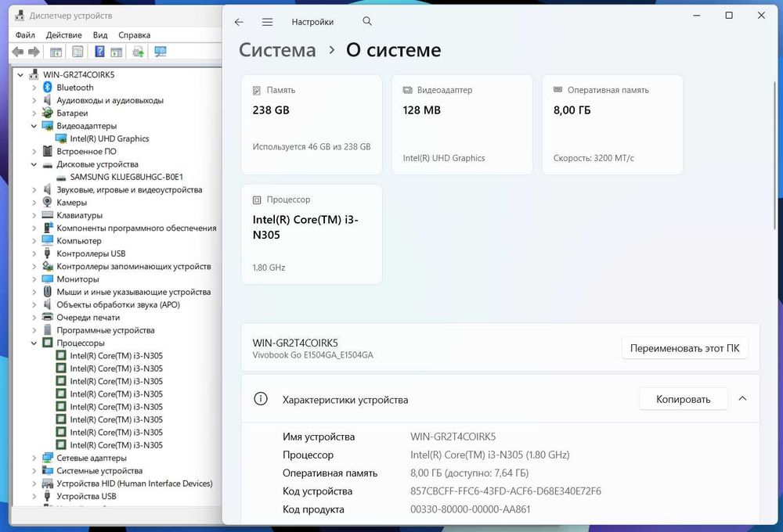The width and height of the screenshot is (783, 532).
Task: Select the Очереди печати printer icon
Action: tap(48, 317)
